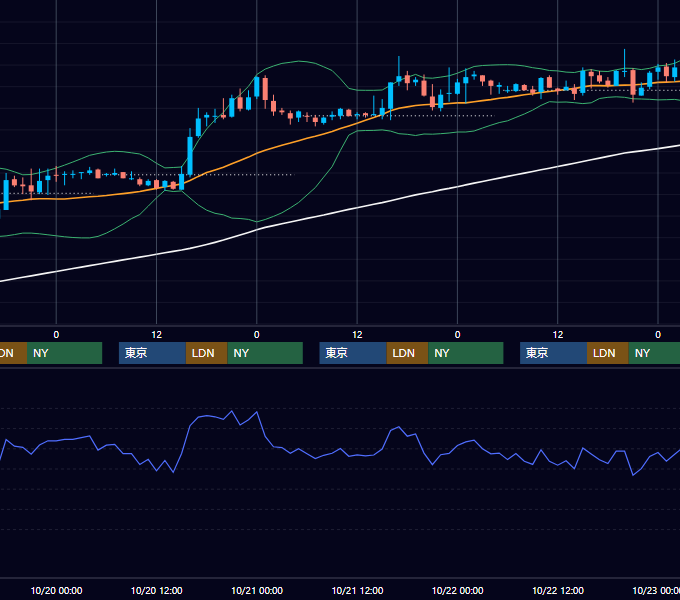Click the LDN session bar on 10/22

(x=608, y=353)
